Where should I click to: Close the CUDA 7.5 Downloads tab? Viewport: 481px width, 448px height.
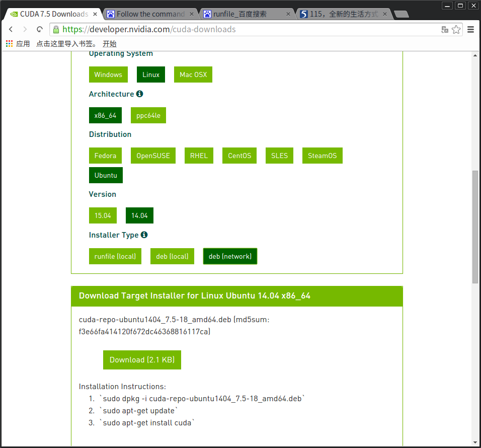[95, 14]
